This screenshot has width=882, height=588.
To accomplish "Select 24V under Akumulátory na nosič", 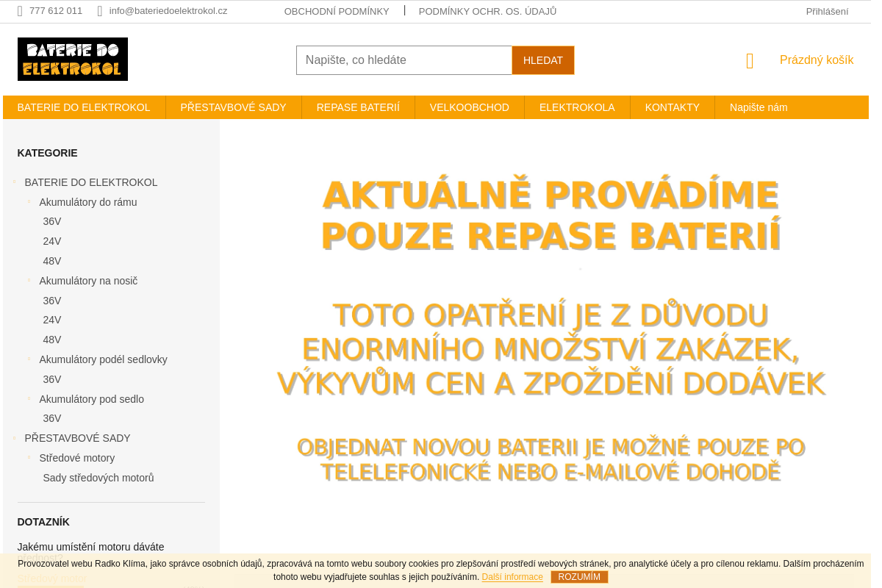I will [x=52, y=320].
